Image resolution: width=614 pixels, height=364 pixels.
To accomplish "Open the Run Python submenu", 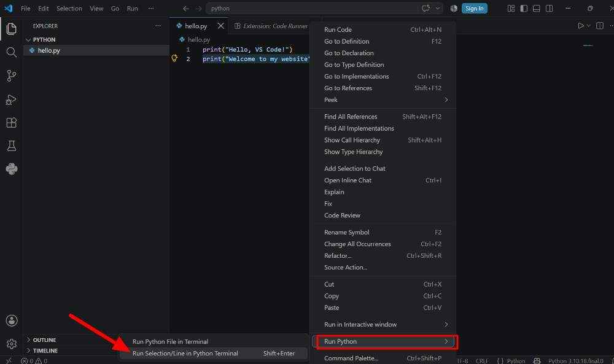I will coord(383,341).
